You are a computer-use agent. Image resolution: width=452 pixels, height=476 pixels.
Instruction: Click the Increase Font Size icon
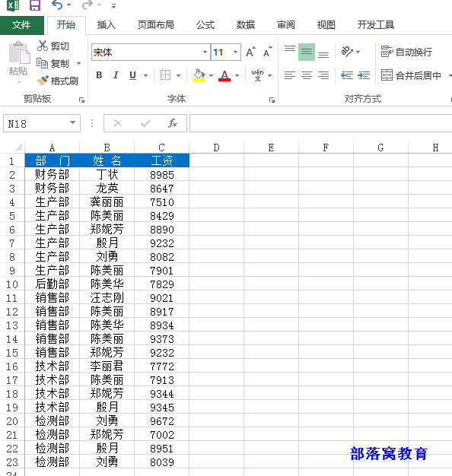(250, 52)
